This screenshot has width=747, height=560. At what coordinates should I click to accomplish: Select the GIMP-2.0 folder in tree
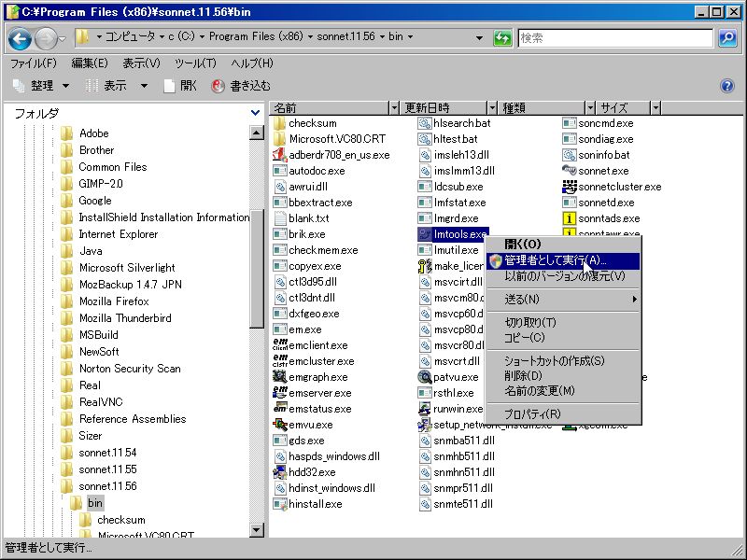tap(101, 183)
